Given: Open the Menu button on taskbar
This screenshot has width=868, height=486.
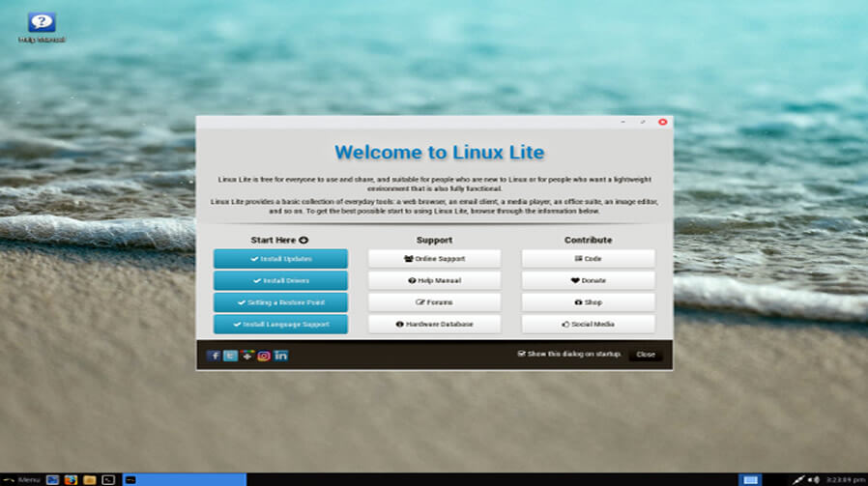Looking at the screenshot, I should tap(22, 480).
